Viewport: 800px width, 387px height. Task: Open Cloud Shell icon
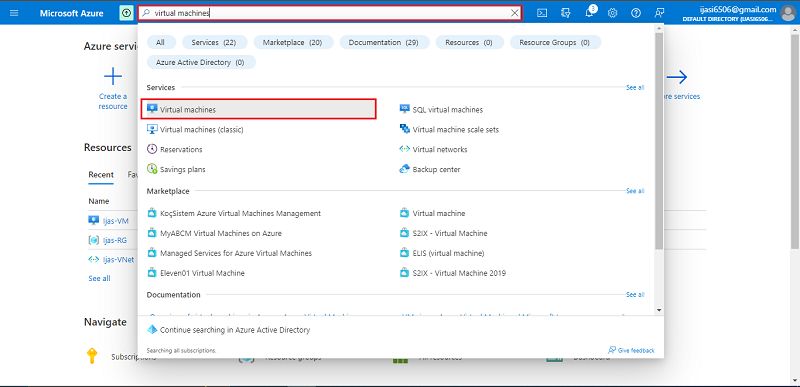tap(542, 13)
